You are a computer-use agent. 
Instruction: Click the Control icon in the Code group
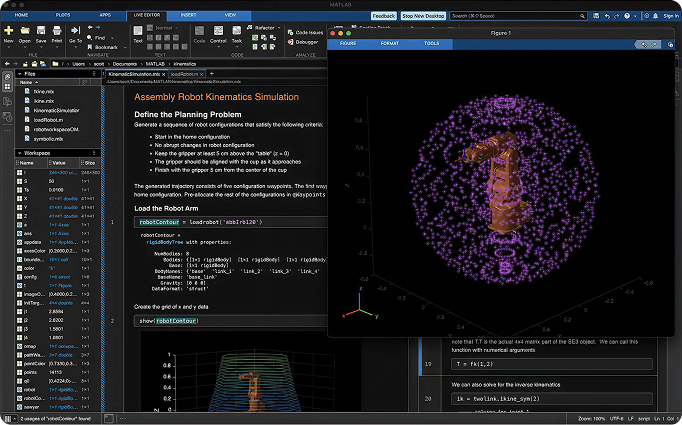pyautogui.click(x=218, y=31)
